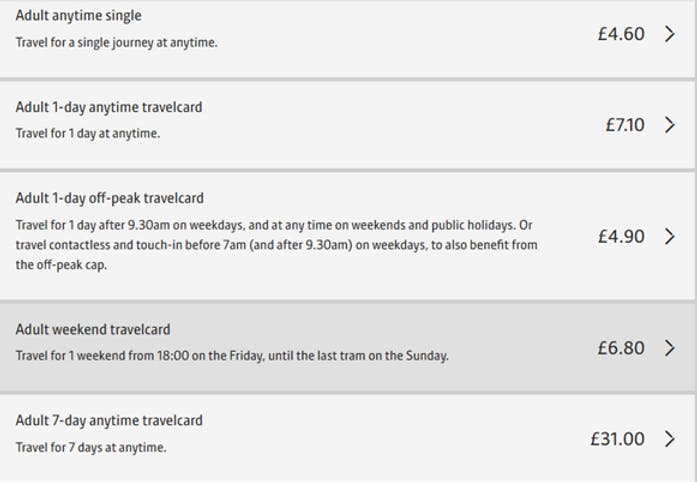
Task: Open Adult 1-day off-peak travelcard title
Action: point(110,198)
